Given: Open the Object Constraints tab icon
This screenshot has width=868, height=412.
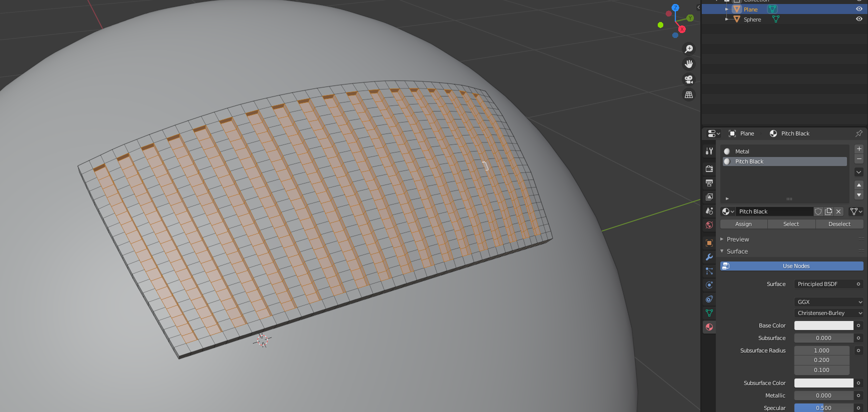Looking at the screenshot, I should 709,299.
